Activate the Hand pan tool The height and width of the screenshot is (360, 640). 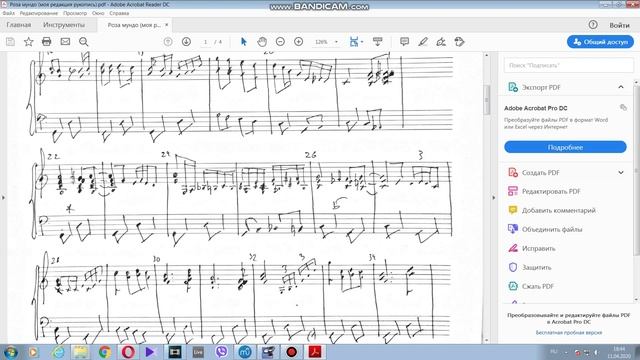pos(262,42)
